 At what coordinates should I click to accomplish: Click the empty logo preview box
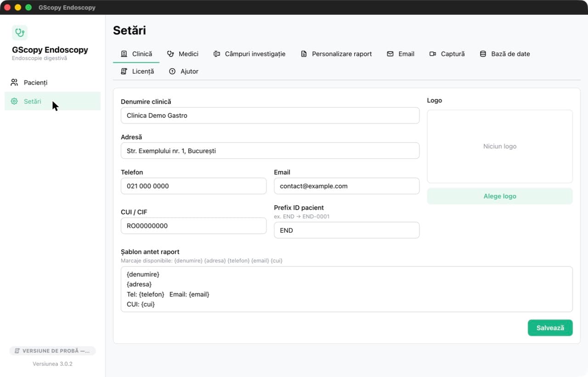[500, 146]
